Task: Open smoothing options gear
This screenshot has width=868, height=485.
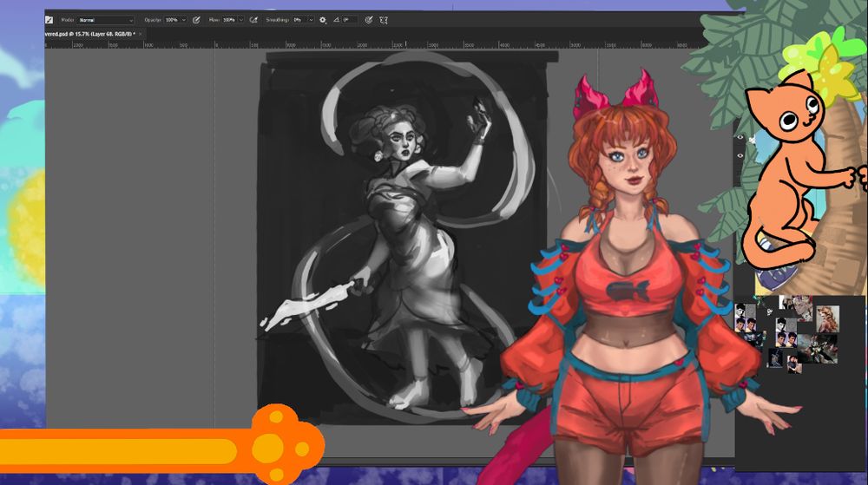Action: click(323, 20)
